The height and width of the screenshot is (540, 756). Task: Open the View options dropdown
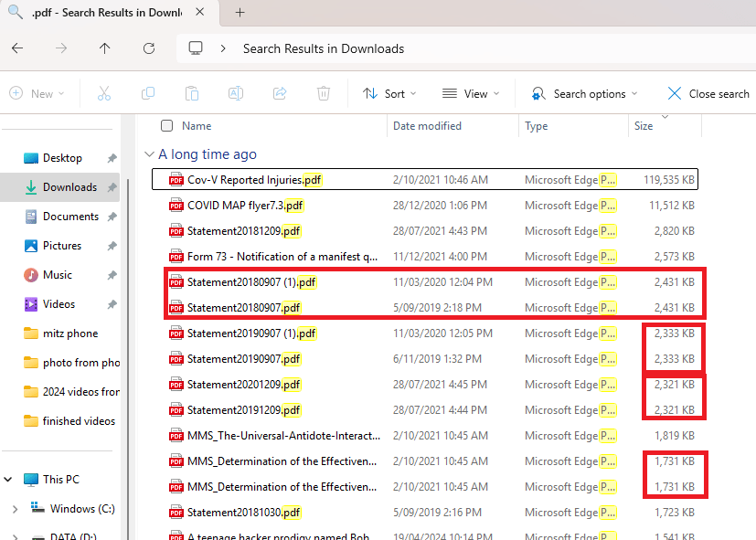coord(471,93)
